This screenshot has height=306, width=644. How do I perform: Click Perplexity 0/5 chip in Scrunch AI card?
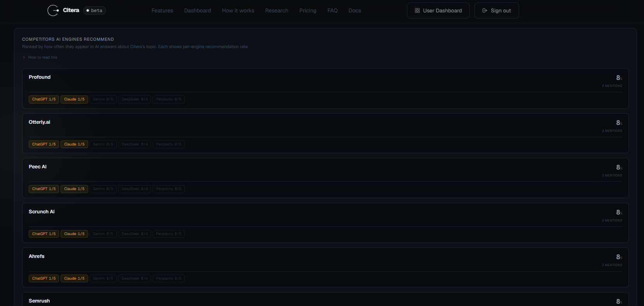pos(168,234)
